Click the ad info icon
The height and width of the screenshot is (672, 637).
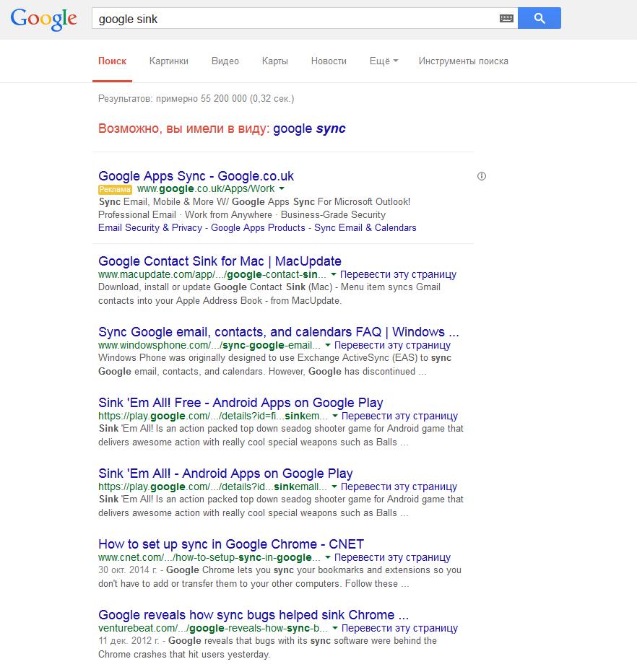click(482, 176)
